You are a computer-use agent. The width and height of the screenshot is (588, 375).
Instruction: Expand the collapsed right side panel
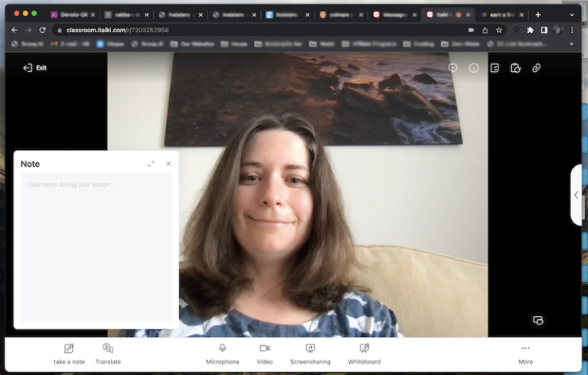577,195
